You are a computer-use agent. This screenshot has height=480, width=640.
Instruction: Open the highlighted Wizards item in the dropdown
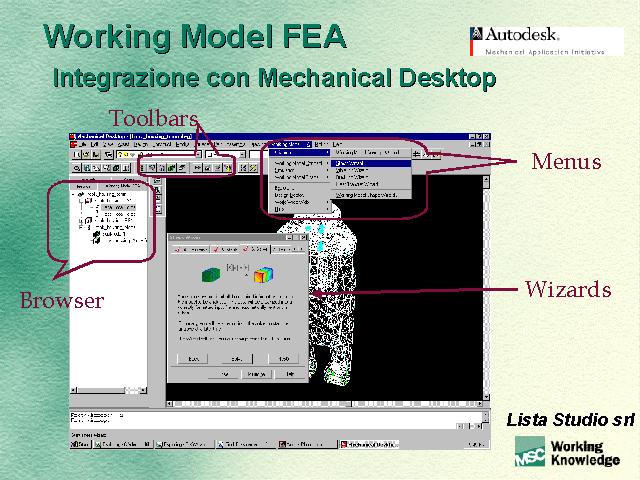click(300, 153)
